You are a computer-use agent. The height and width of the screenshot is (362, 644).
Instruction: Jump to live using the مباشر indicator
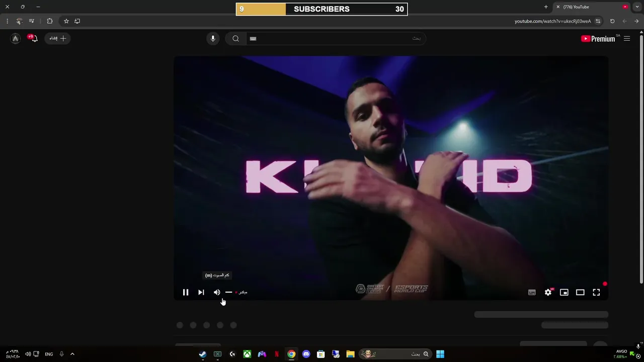pos(242,292)
